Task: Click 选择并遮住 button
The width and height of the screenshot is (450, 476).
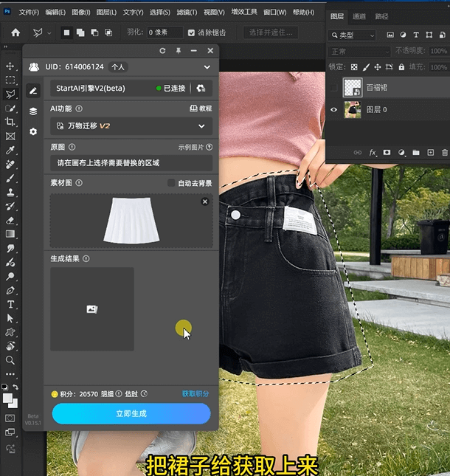Action: pos(271,32)
